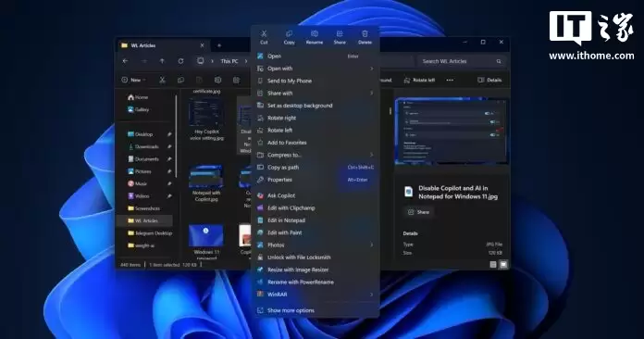Click the Delete trash icon in context menu

[365, 33]
